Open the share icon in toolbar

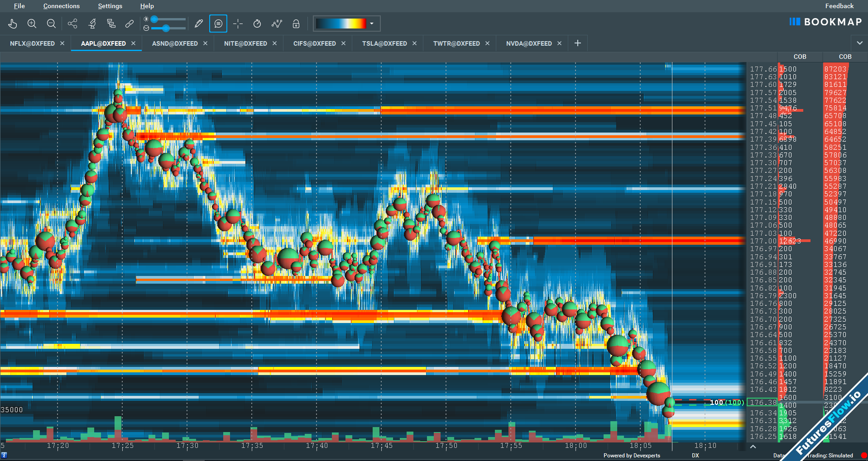72,24
